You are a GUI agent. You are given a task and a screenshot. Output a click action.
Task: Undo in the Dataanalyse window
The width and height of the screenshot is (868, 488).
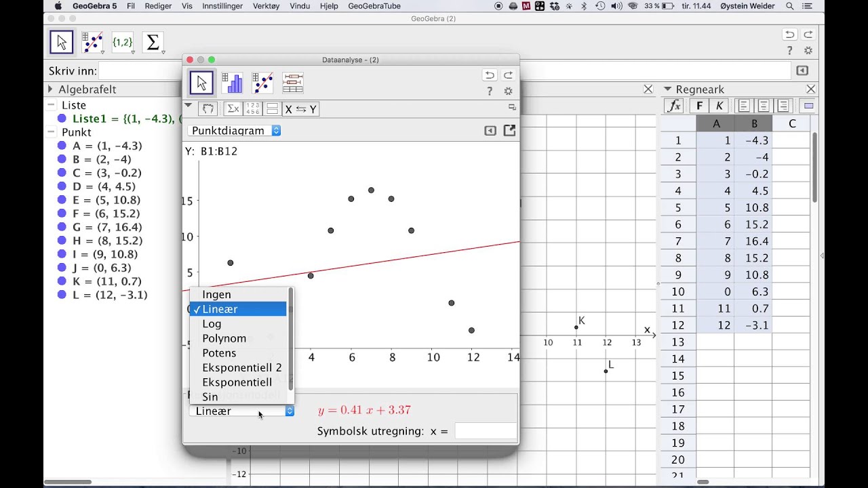tap(490, 75)
